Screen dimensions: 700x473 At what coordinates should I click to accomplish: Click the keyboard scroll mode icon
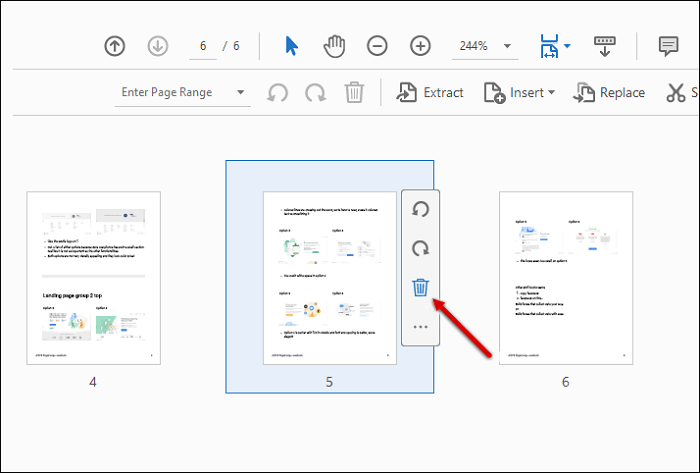605,46
